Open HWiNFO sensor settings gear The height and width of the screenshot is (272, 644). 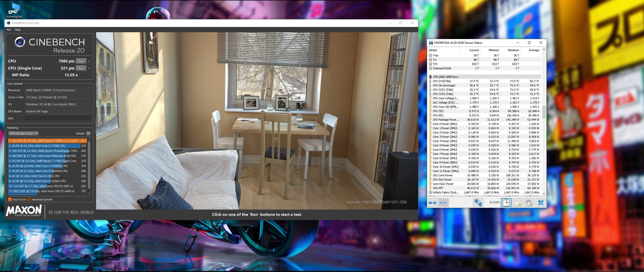(529, 202)
